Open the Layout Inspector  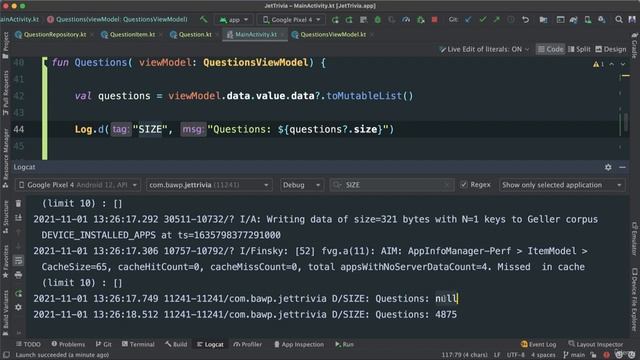coord(596,344)
